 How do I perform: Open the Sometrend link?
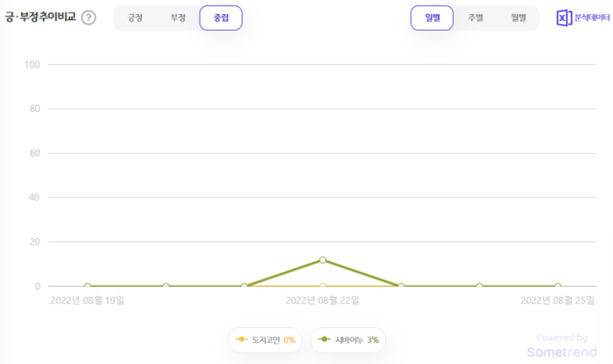[x=561, y=352]
